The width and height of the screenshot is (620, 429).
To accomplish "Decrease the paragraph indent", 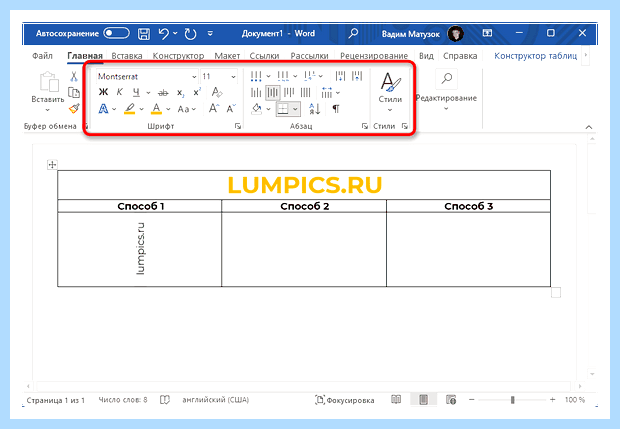I will coord(340,76).
